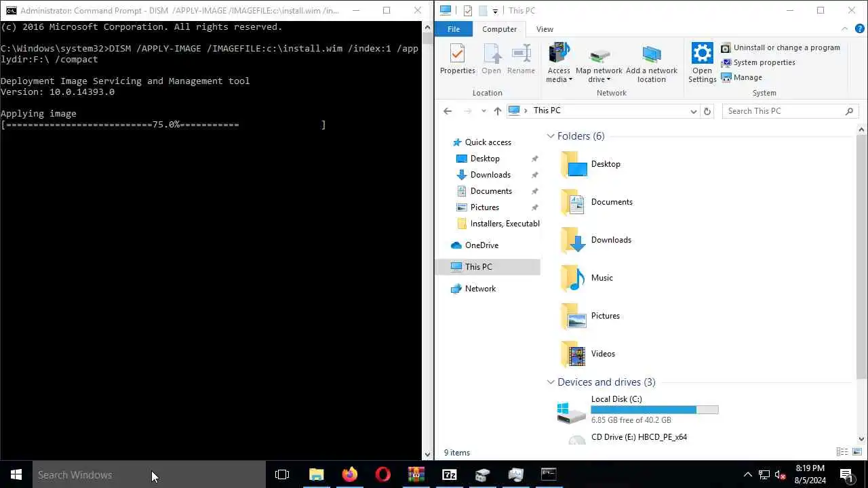The height and width of the screenshot is (488, 868).
Task: Open Task View on taskbar
Action: point(282,474)
